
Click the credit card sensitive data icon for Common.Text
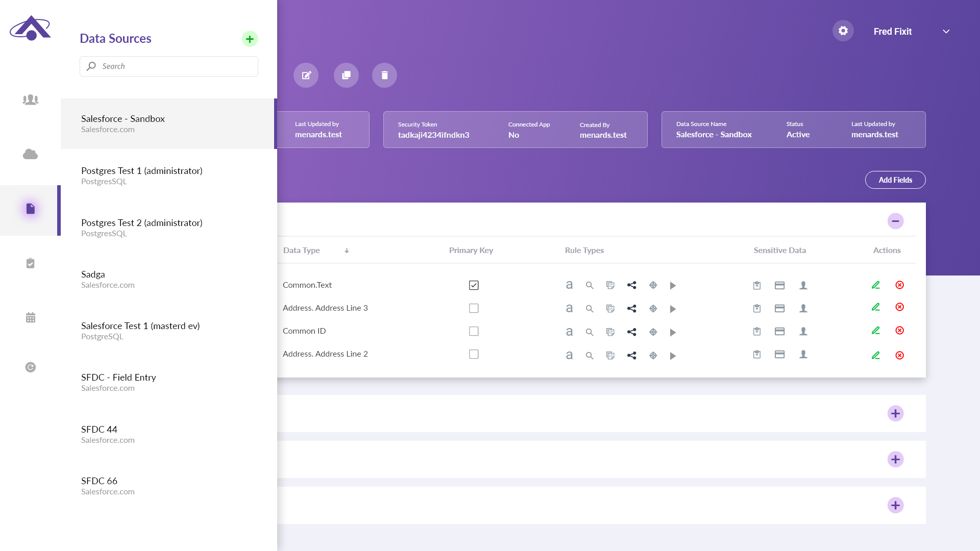coord(779,285)
